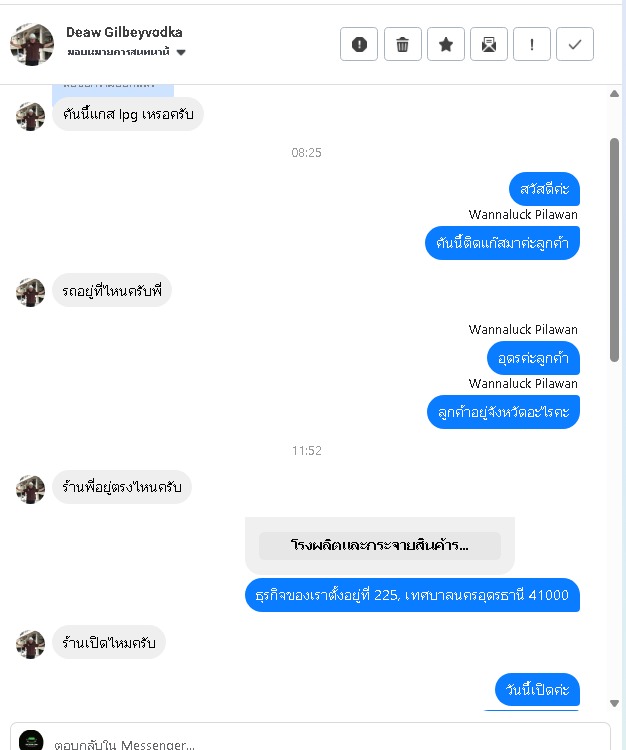Star this conversation as follow-up

446,44
